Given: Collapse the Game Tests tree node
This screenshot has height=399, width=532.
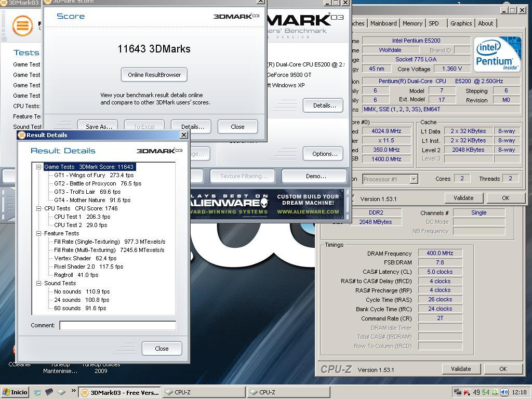Looking at the screenshot, I should (38, 167).
